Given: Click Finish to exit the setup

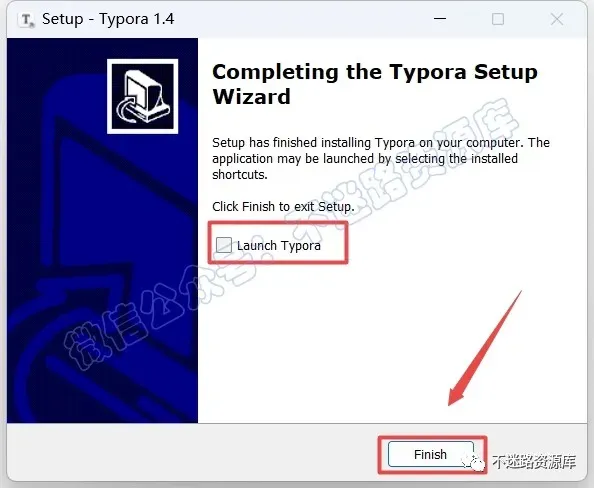Looking at the screenshot, I should 431,454.
